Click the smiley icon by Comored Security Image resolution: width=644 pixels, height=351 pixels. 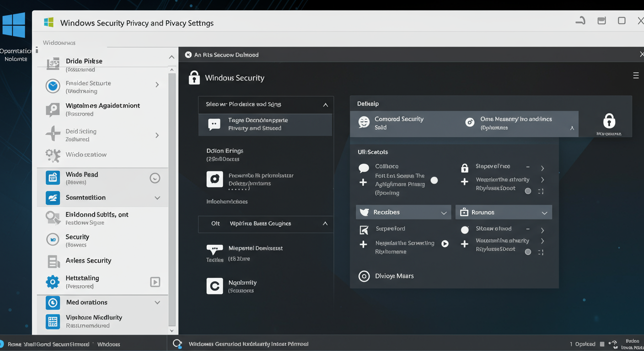(x=364, y=122)
